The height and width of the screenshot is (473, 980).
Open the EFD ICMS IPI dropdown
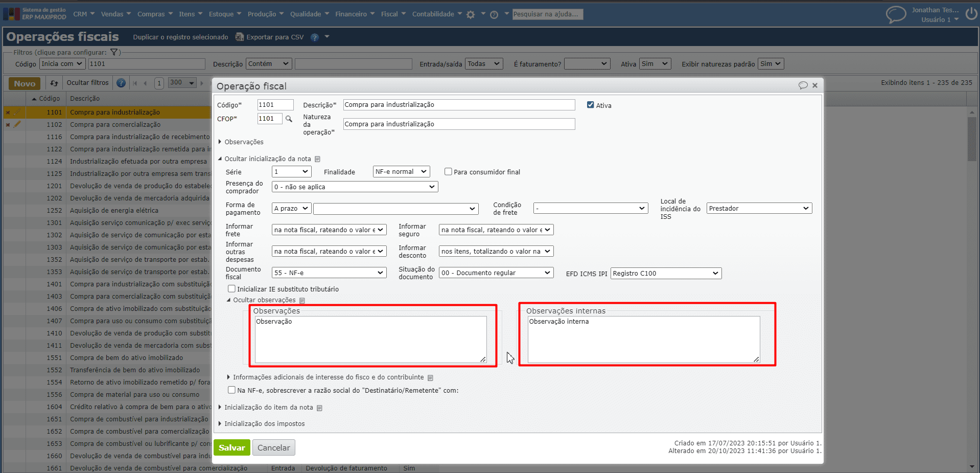click(x=666, y=273)
